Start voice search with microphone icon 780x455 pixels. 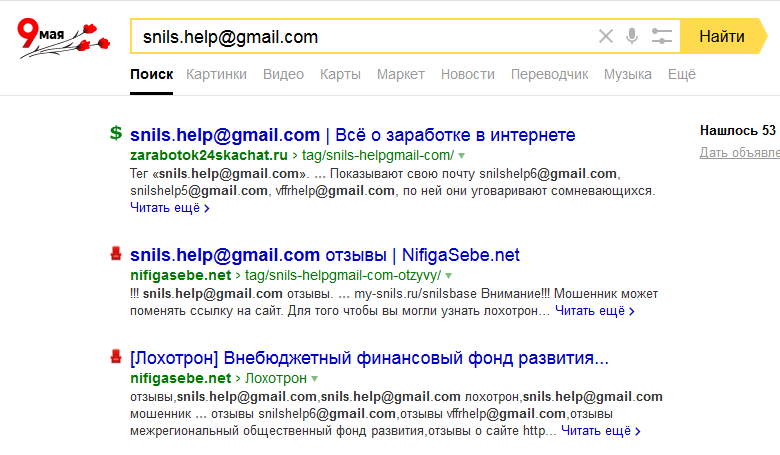click(632, 37)
